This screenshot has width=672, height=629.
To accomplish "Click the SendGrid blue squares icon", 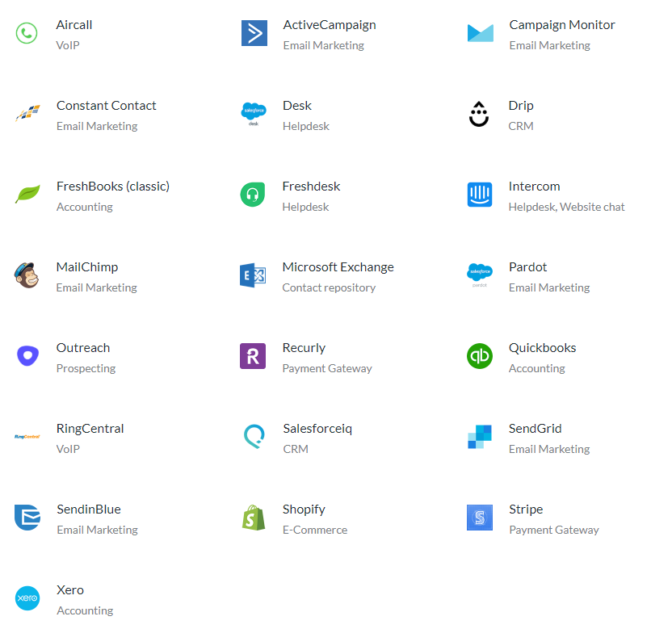I will pyautogui.click(x=480, y=437).
